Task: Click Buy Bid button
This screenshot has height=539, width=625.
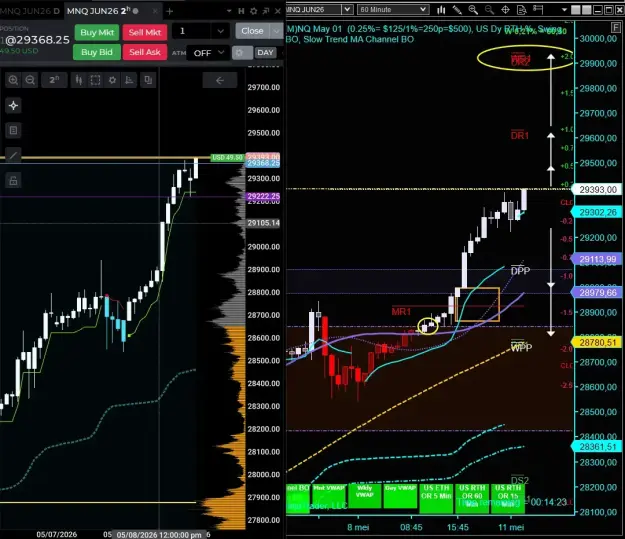Action: pos(97,52)
